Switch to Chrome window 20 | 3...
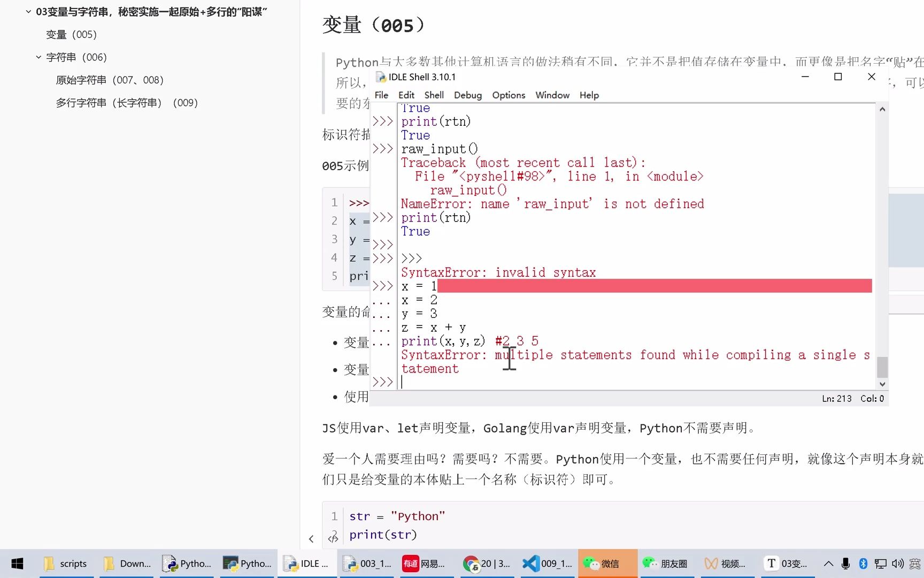 (487, 564)
